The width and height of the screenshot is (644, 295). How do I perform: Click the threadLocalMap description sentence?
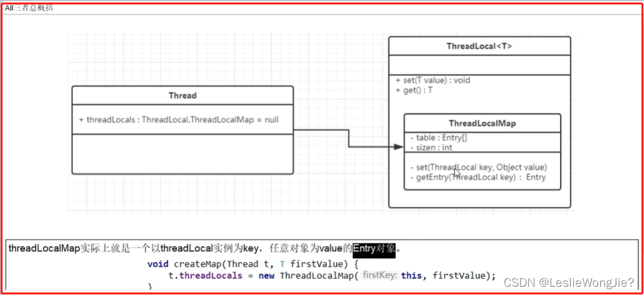[x=204, y=249]
